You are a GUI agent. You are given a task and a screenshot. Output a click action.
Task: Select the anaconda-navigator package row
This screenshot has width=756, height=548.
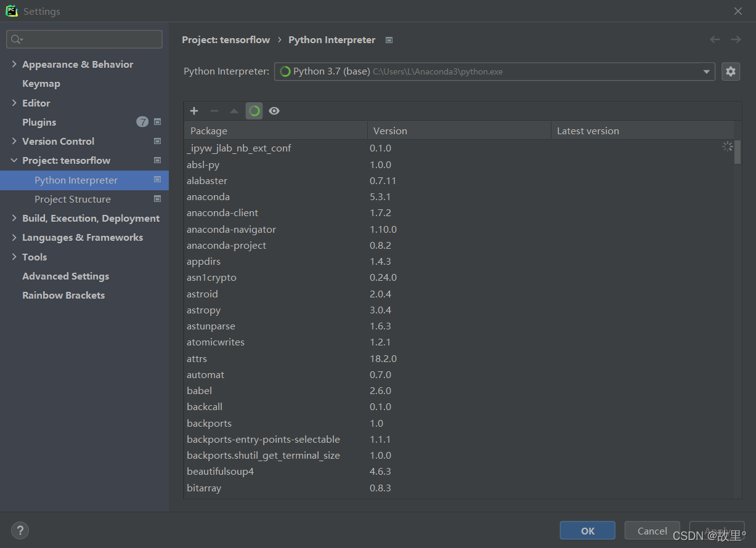tap(459, 229)
